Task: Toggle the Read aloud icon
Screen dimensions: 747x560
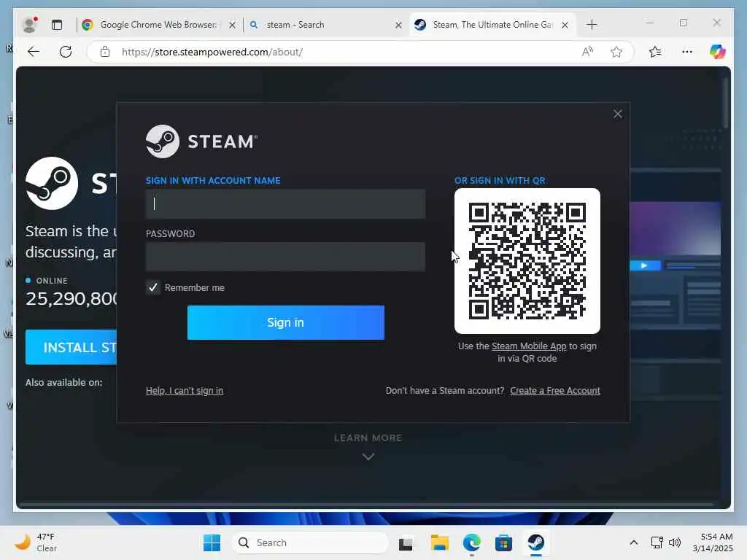Action: [587, 52]
